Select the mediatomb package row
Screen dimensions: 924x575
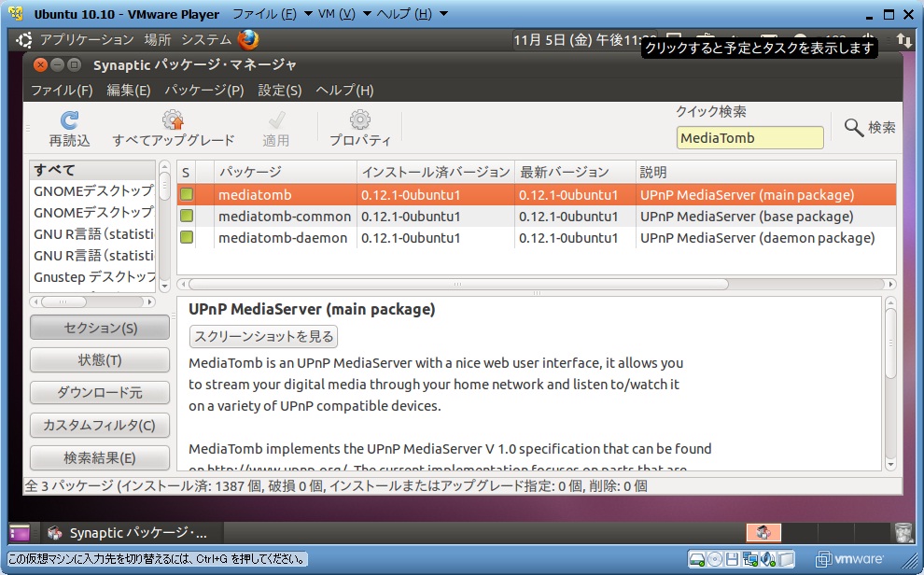click(x=537, y=194)
